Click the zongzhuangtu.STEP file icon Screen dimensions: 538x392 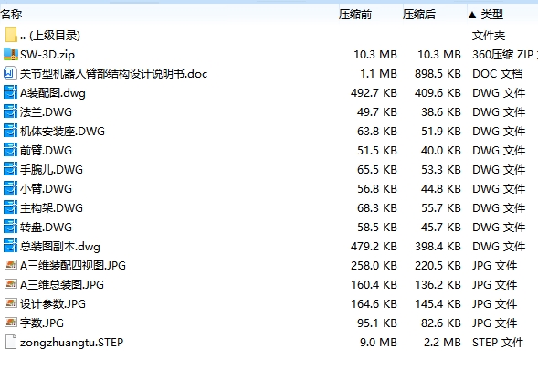(11, 342)
